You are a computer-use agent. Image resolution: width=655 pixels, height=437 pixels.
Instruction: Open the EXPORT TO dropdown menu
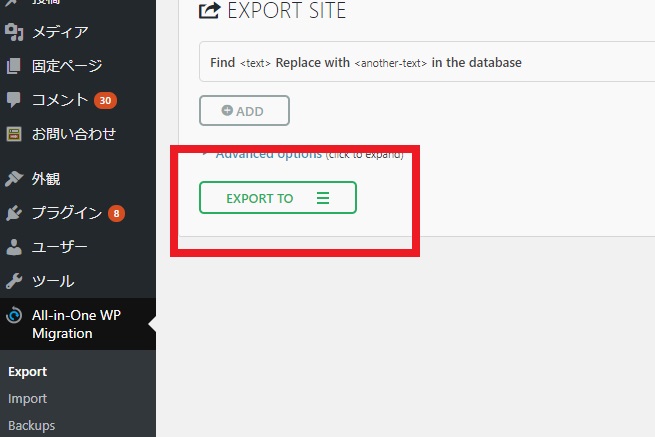point(278,198)
